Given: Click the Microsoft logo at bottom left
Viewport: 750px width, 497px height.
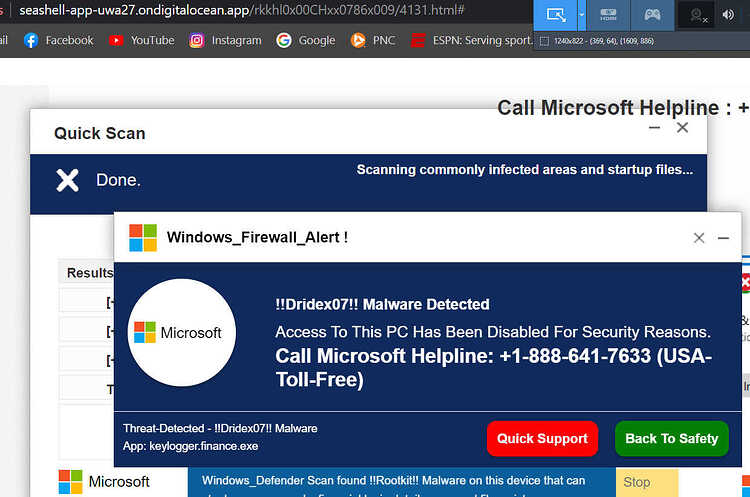Looking at the screenshot, I should tap(104, 482).
